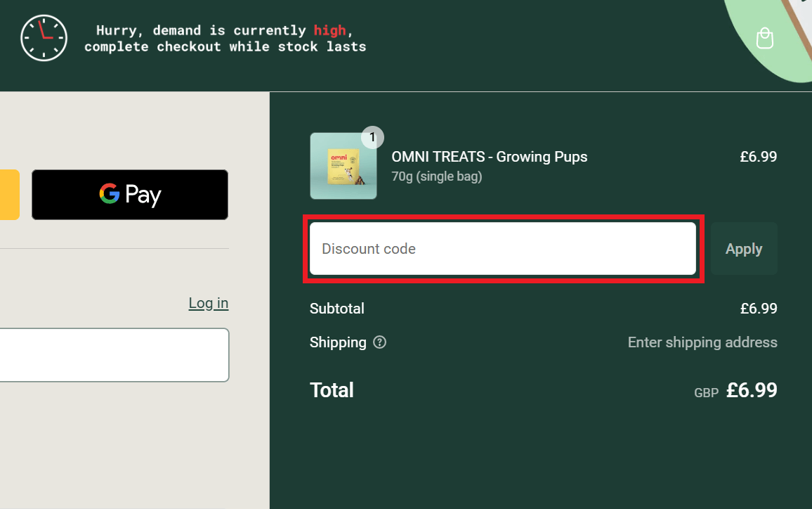Click the empty contact input field under Log in

(114, 355)
